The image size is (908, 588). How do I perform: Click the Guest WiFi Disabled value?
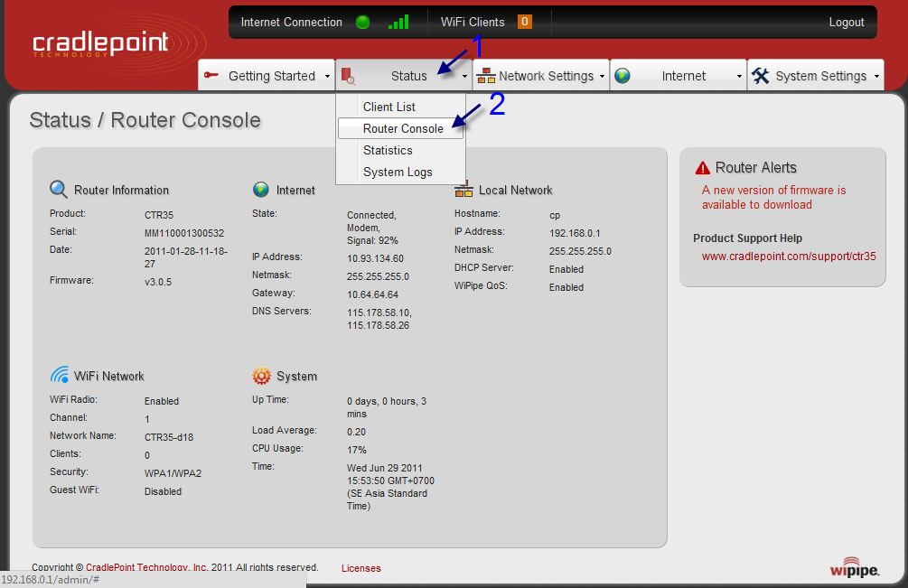[x=163, y=491]
